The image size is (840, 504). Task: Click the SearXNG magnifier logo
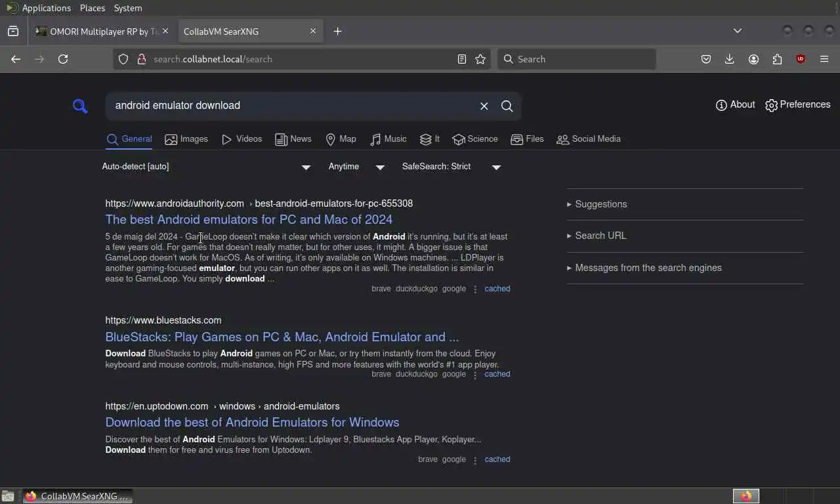point(80,106)
